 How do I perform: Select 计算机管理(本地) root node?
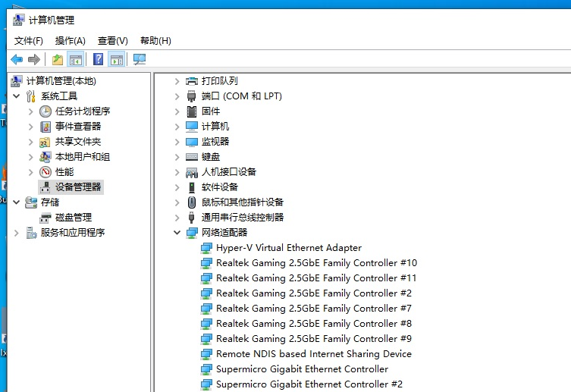tap(61, 81)
